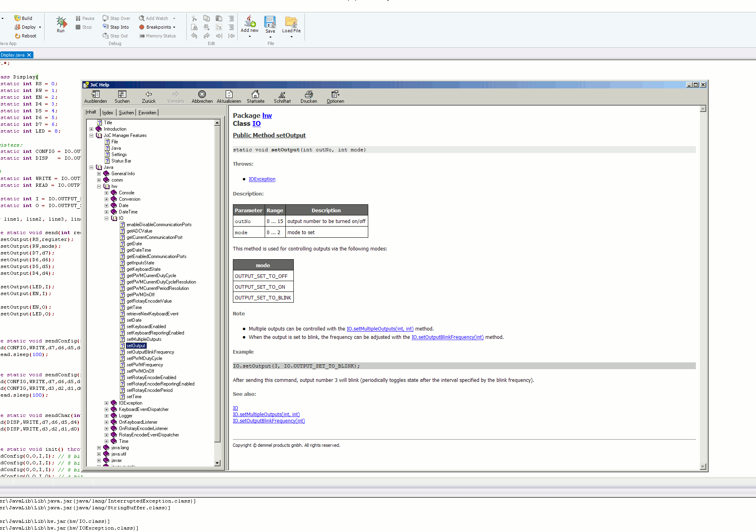
Task: Click the Paste icon in Edit group
Action: point(219,18)
